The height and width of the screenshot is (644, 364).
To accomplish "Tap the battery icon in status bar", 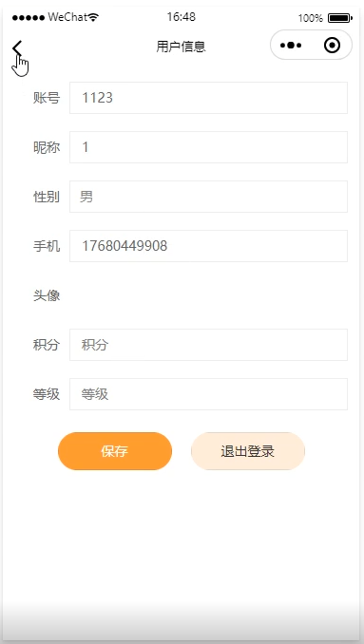I will (339, 18).
